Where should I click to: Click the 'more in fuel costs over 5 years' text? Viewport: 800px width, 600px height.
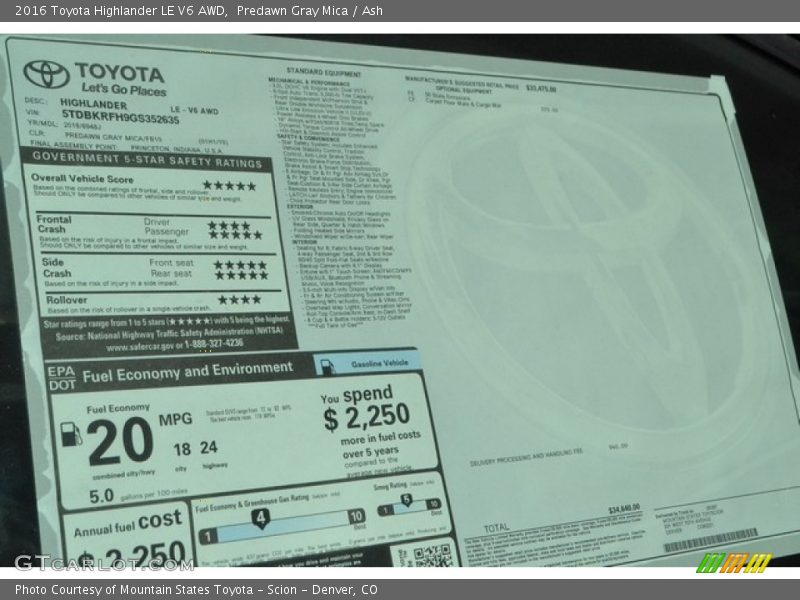click(381, 445)
